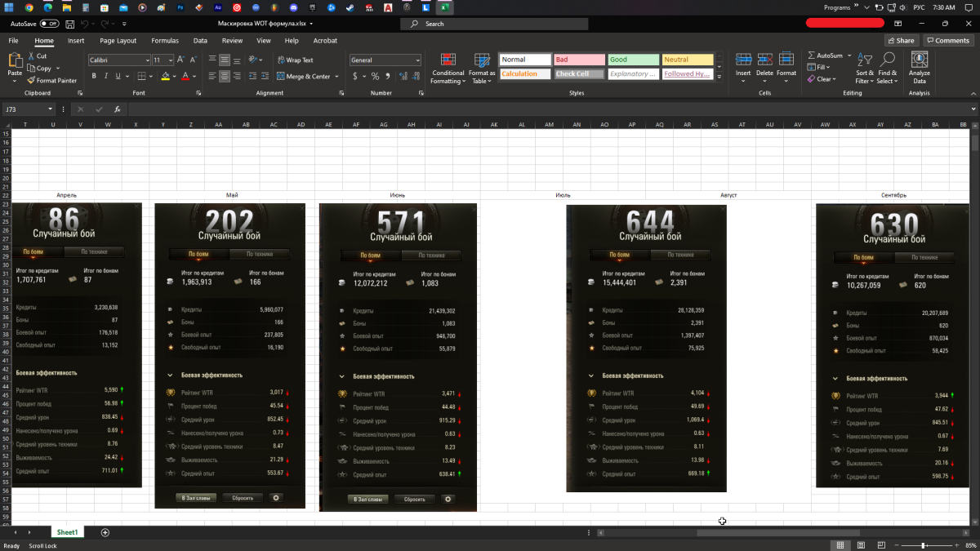Open the font name Calibri dropdown

(x=146, y=60)
